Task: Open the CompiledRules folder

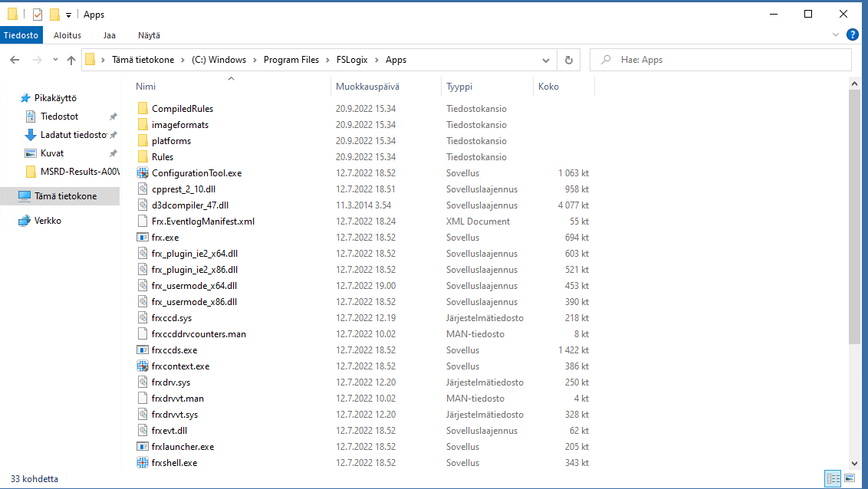Action: click(184, 108)
